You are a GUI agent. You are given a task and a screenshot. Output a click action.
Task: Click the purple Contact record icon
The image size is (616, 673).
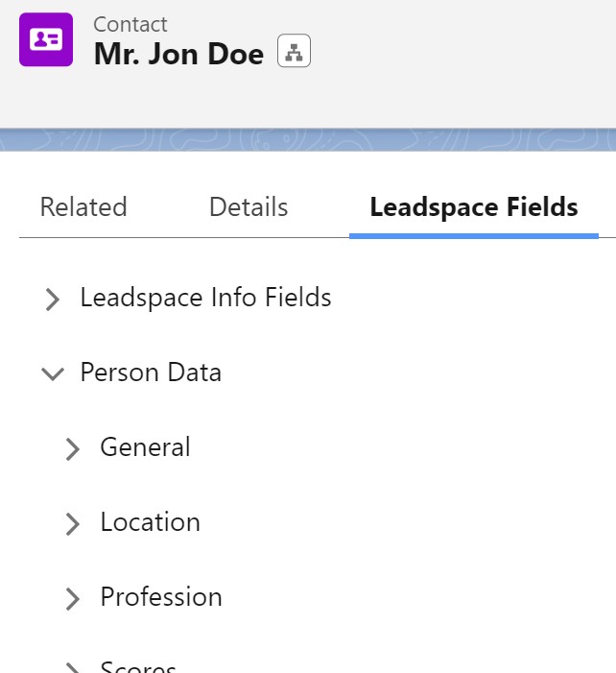pos(46,39)
